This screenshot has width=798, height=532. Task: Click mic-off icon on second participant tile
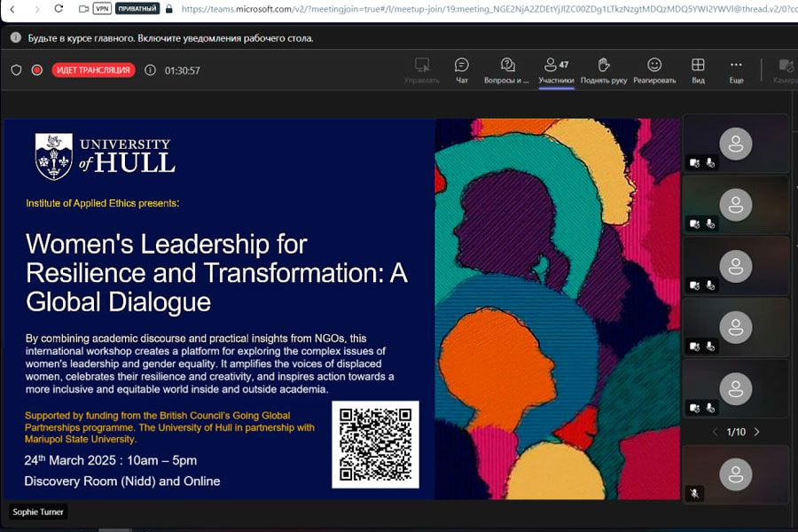pos(710,224)
